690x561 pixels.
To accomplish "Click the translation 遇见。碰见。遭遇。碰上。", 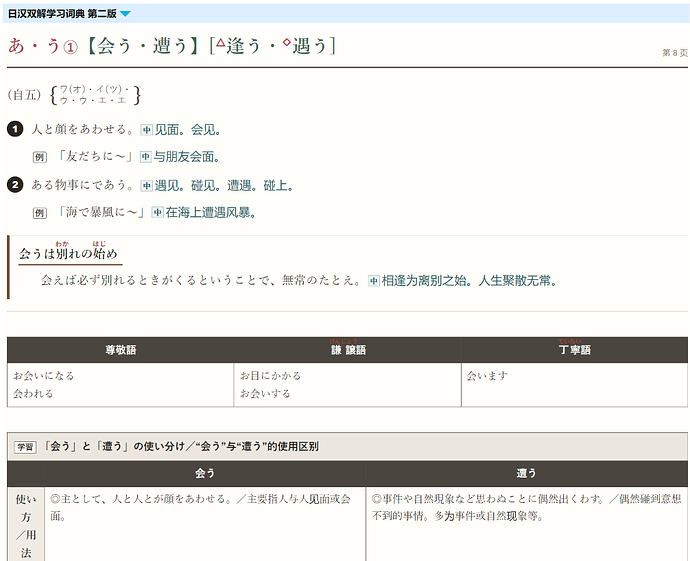I will pos(224,186).
